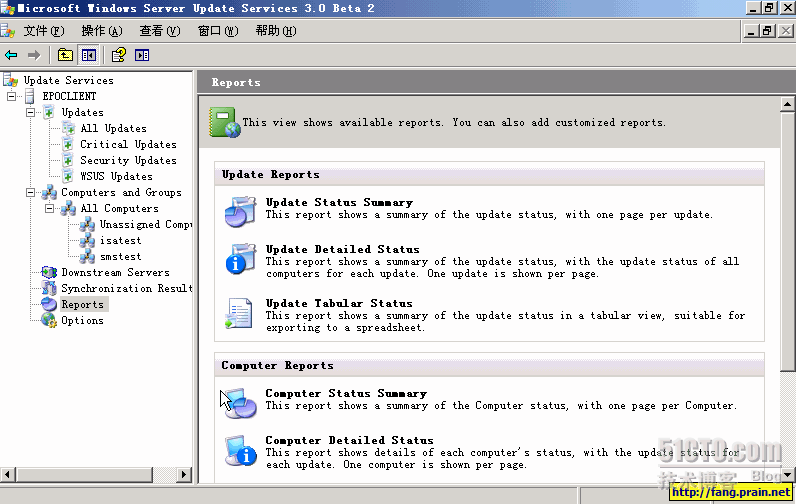This screenshot has height=504, width=796.
Task: Click the Forward arrow toolbar icon
Action: point(34,55)
